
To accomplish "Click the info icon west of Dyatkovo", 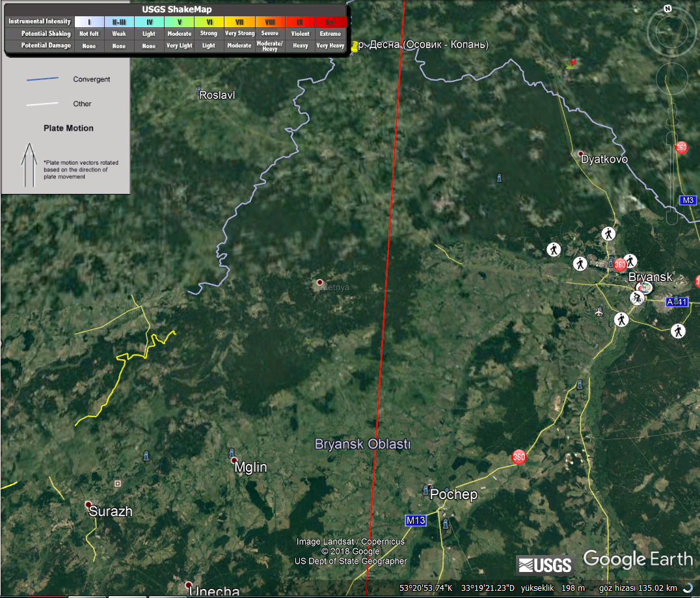I will [x=499, y=178].
